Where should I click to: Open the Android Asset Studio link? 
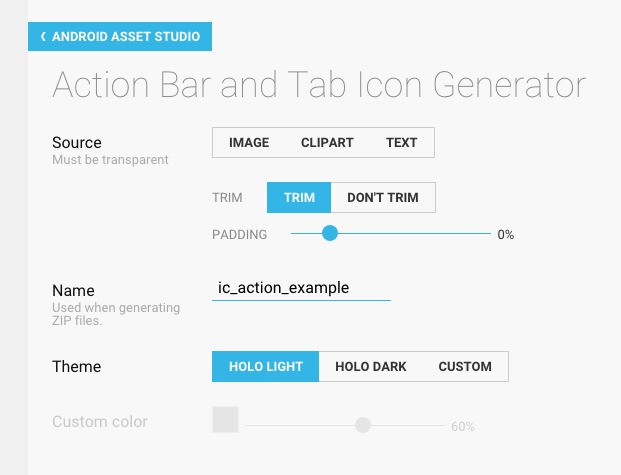point(125,37)
